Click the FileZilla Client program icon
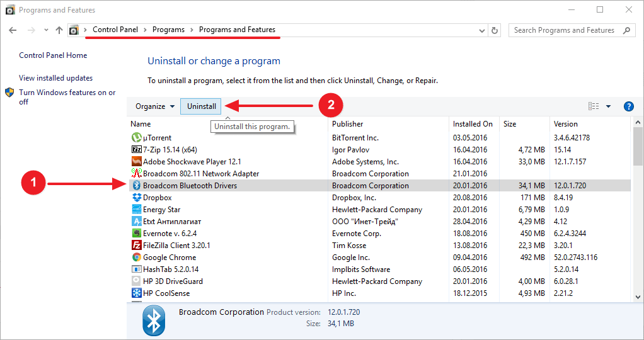This screenshot has width=644, height=340. pyautogui.click(x=136, y=245)
